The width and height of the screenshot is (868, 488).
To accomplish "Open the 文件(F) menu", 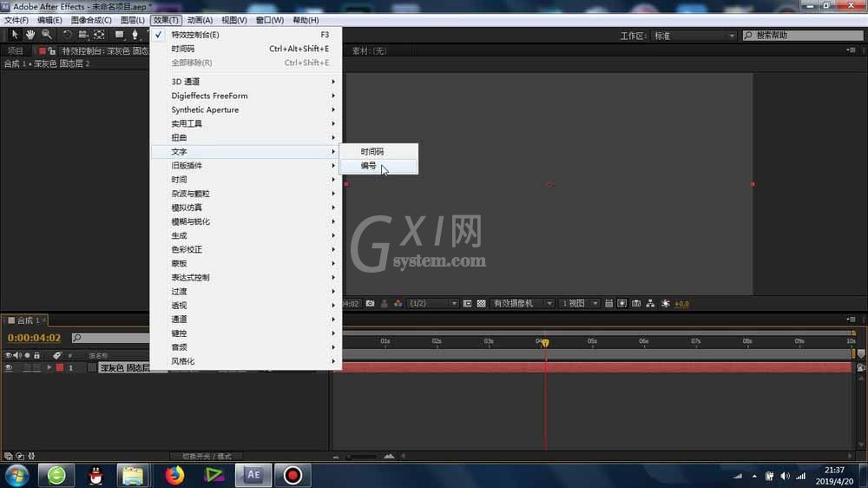I will pos(16,20).
